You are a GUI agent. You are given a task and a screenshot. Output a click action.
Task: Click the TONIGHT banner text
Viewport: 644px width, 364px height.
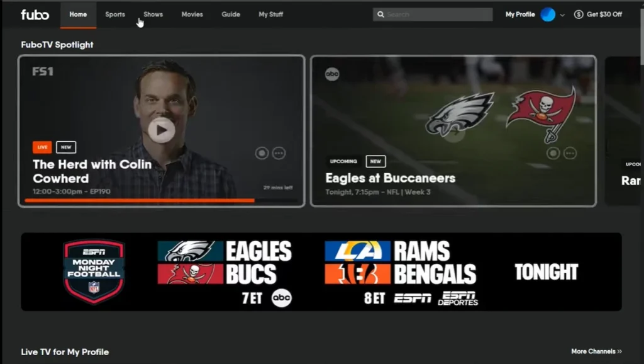[x=547, y=272]
